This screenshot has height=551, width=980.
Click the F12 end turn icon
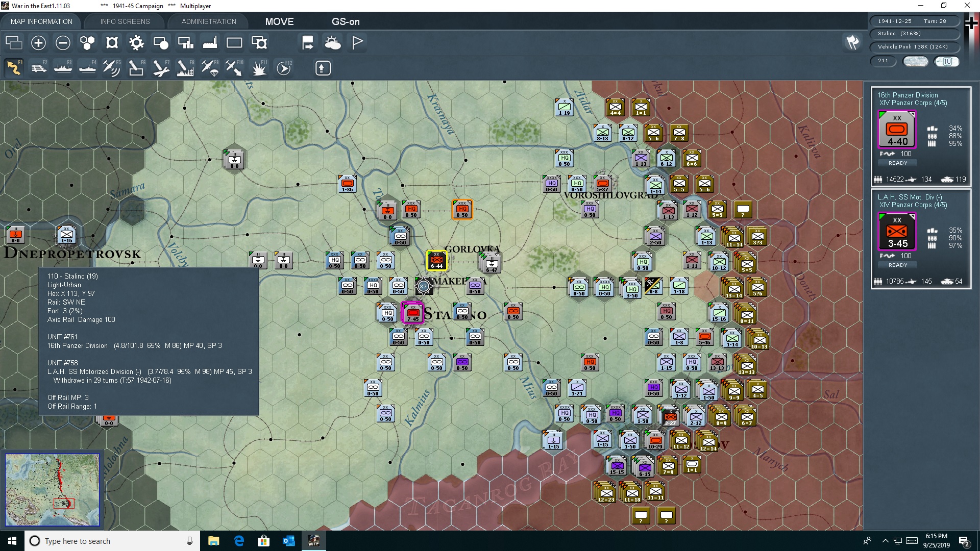[x=284, y=68]
